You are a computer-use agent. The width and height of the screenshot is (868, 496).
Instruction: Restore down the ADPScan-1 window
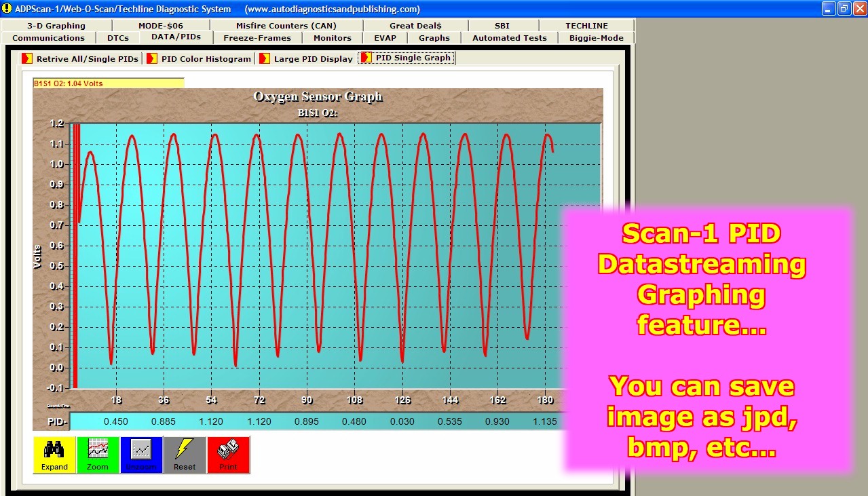[x=844, y=9]
